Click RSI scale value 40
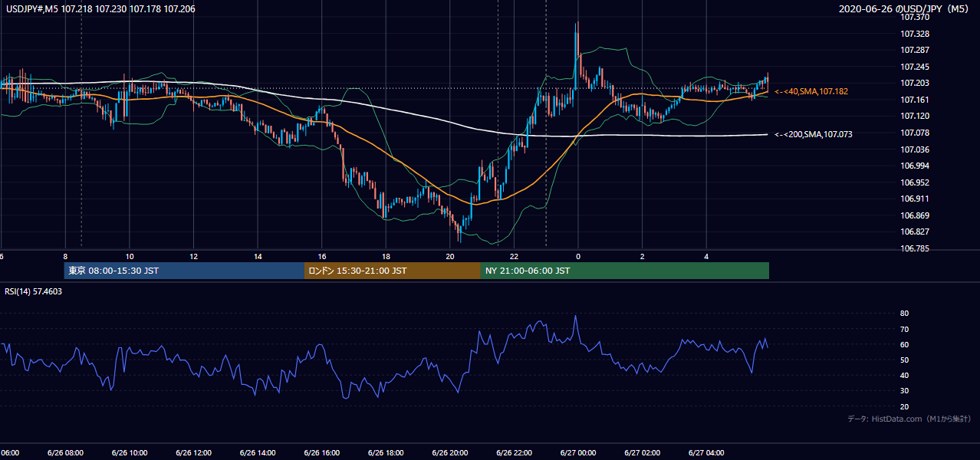Screen dimensions: 980x460 point(905,376)
